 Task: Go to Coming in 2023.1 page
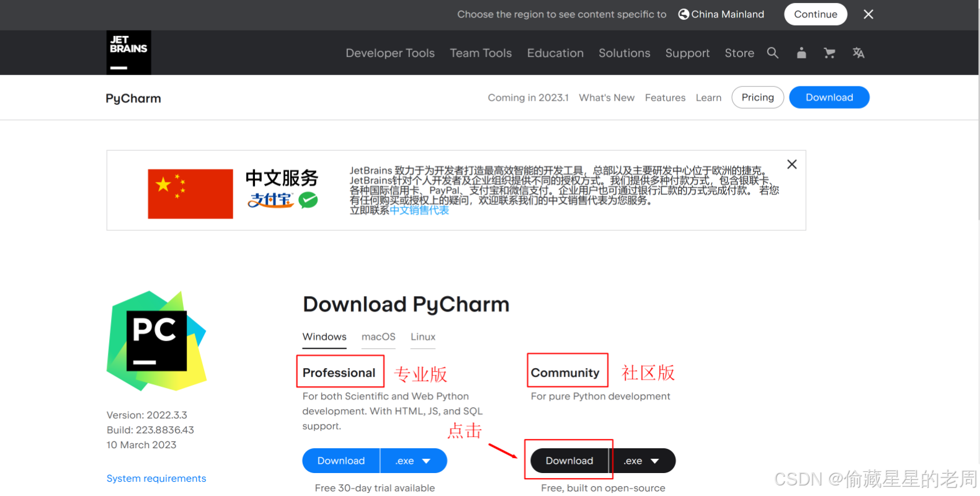coord(528,97)
